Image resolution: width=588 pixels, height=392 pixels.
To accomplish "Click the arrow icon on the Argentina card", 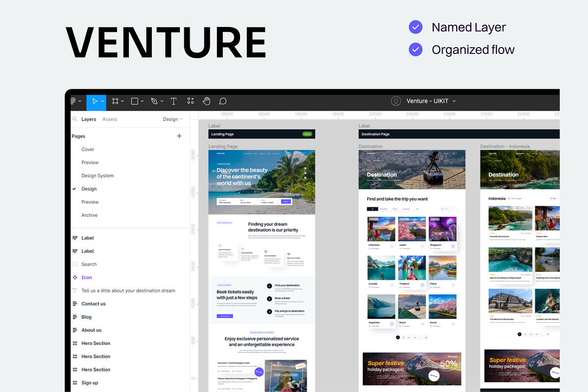I will 392,324.
